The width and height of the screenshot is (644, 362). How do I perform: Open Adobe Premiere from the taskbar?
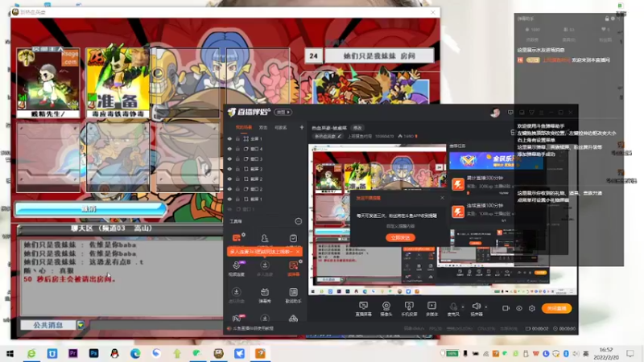click(x=73, y=353)
